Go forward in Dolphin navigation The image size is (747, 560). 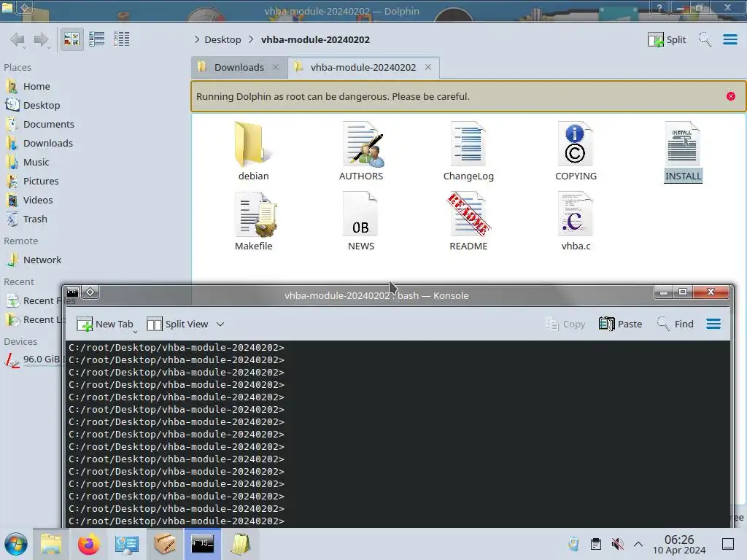point(42,39)
